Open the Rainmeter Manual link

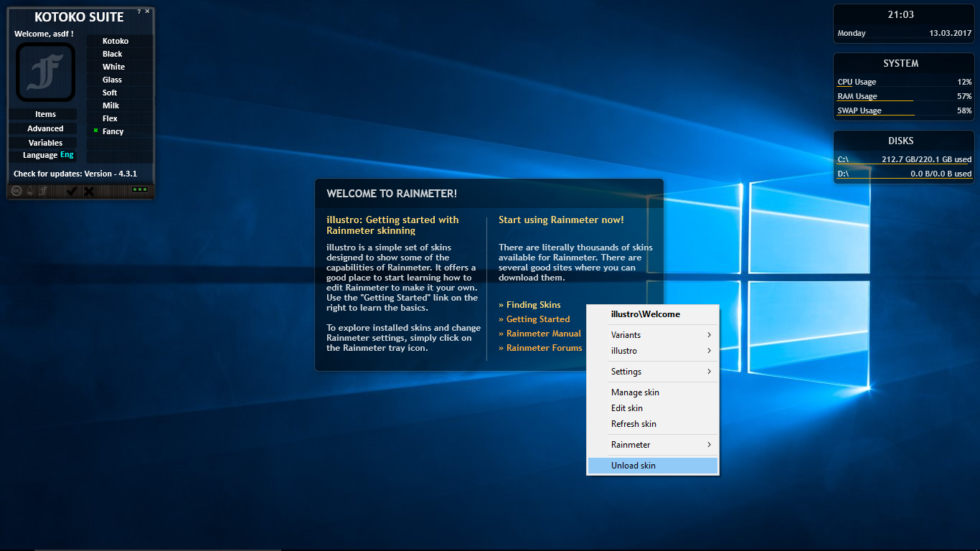[x=540, y=334]
